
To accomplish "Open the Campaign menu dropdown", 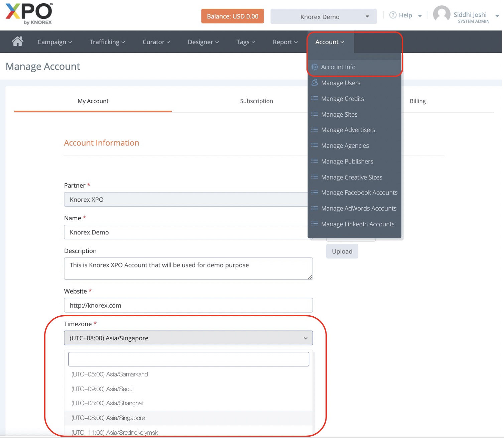I will pos(54,42).
